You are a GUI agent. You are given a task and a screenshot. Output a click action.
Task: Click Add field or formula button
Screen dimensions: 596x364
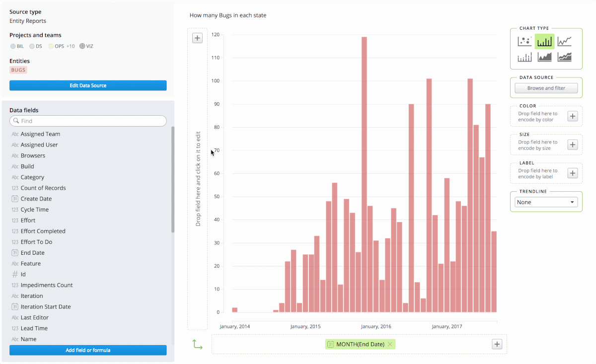pos(88,350)
